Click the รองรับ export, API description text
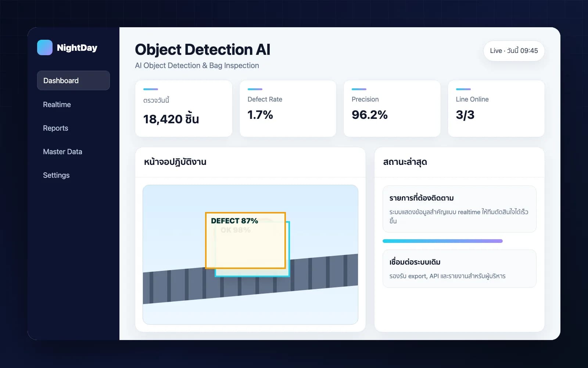588x368 pixels. pos(447,276)
